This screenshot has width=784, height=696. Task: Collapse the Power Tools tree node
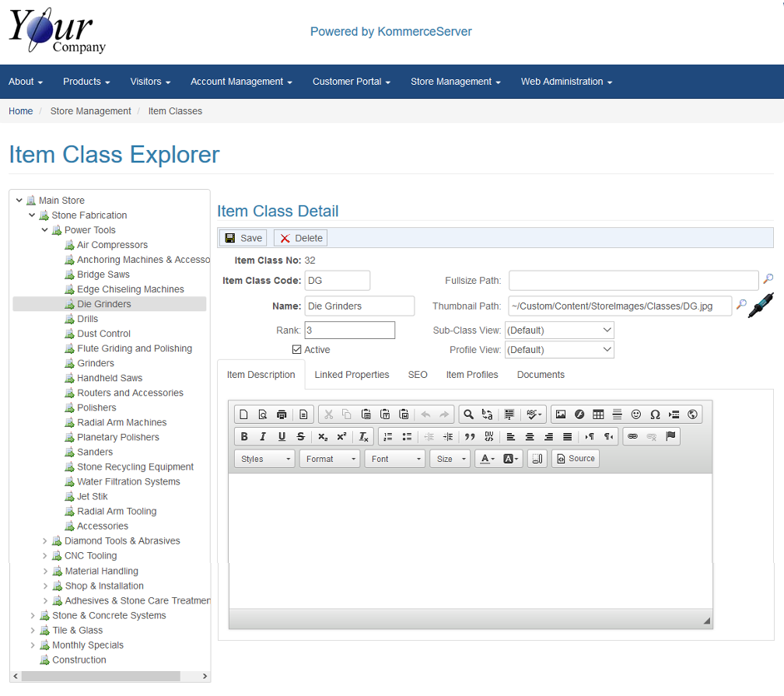click(45, 230)
